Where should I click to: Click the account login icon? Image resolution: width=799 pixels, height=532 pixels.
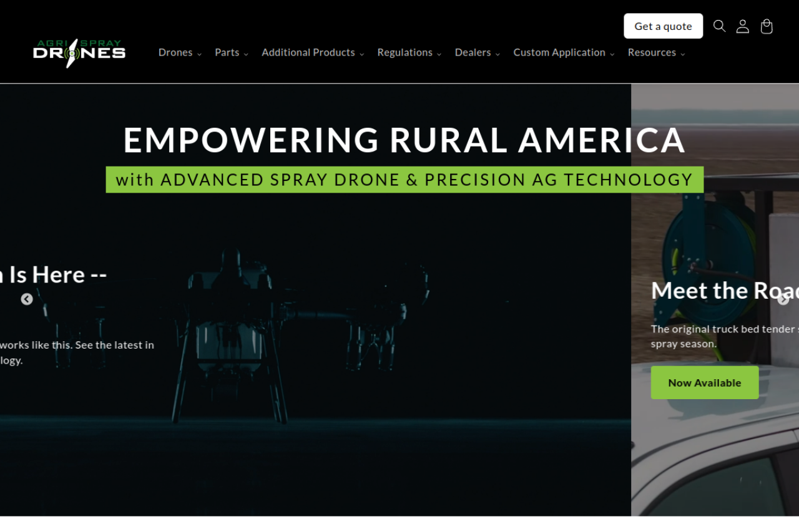pos(742,26)
